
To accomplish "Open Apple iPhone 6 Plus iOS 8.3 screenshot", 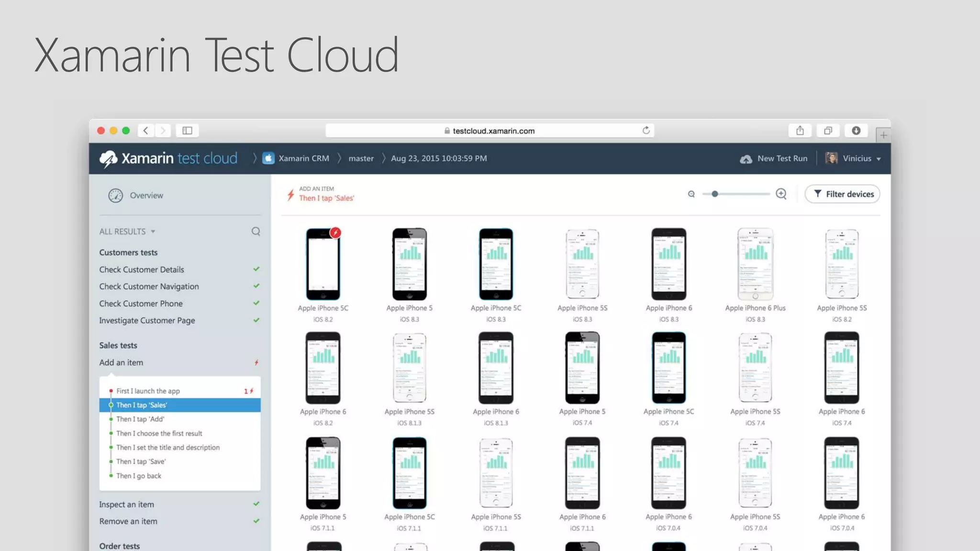I will tap(755, 264).
